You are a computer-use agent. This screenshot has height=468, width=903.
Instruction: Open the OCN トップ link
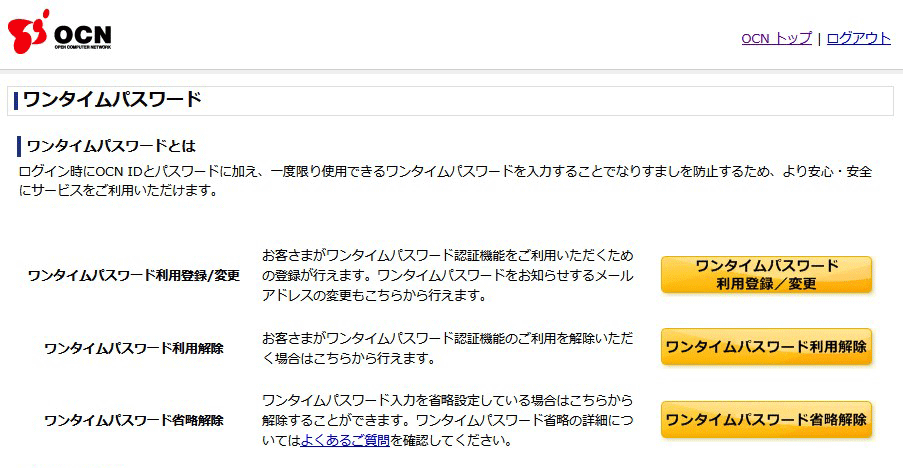(x=776, y=39)
